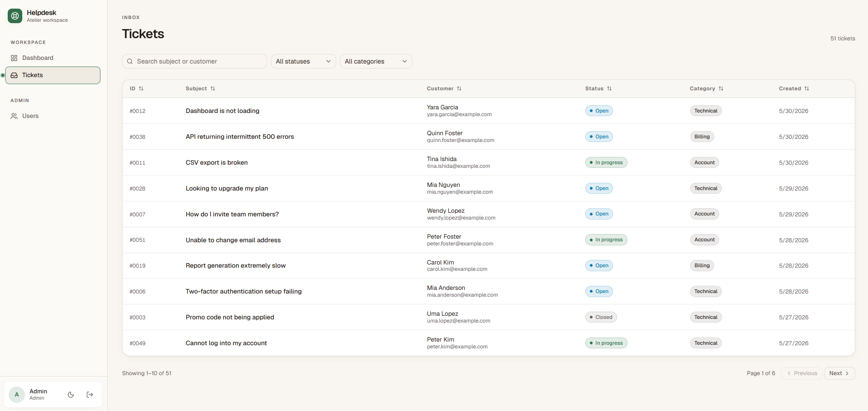Sort by Status column arrows
This screenshot has height=411, width=868.
(x=609, y=88)
